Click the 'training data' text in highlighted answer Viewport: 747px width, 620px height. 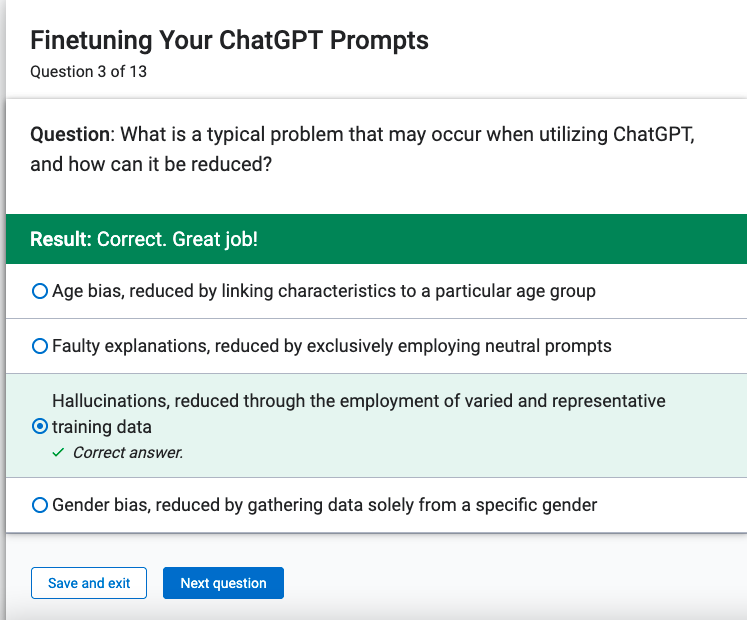click(x=102, y=427)
